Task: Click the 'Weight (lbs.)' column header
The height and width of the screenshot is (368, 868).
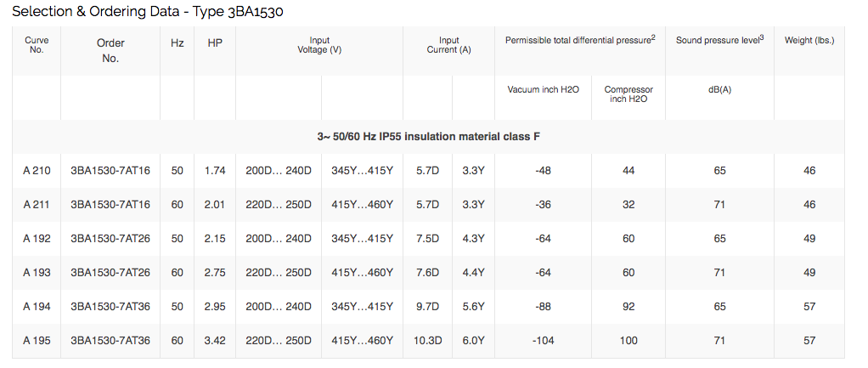Action: (x=809, y=40)
